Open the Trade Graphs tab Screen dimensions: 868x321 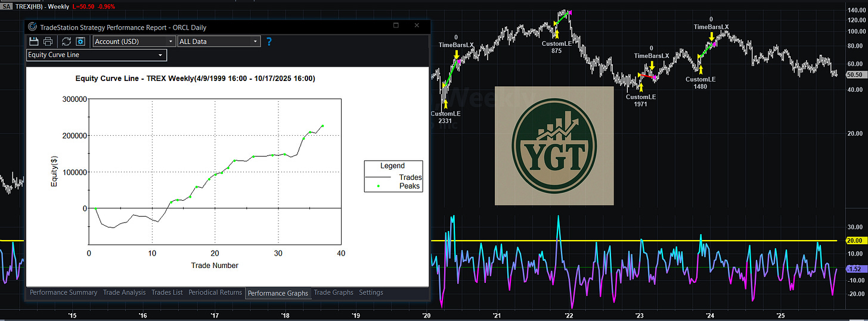333,292
